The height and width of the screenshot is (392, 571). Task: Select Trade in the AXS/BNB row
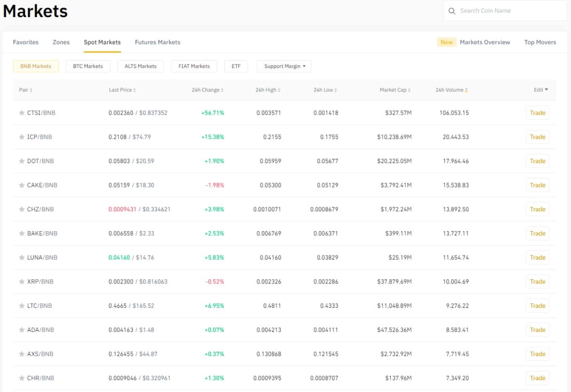coord(537,354)
